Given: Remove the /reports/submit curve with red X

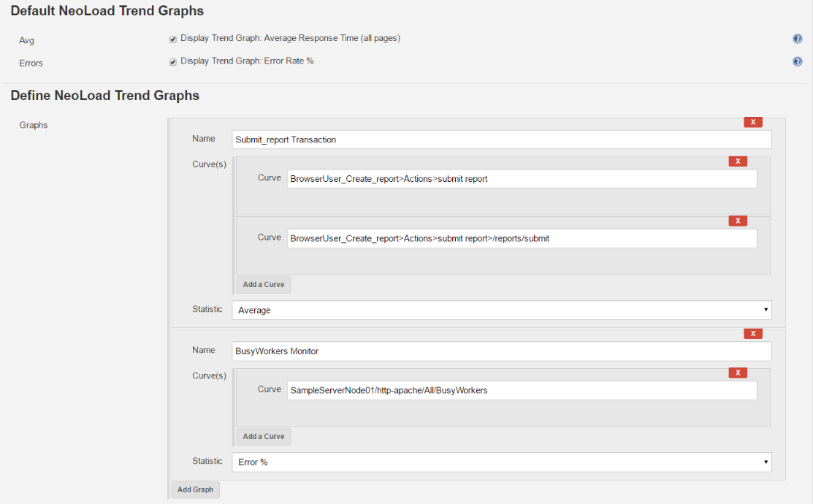Looking at the screenshot, I should pyautogui.click(x=738, y=221).
